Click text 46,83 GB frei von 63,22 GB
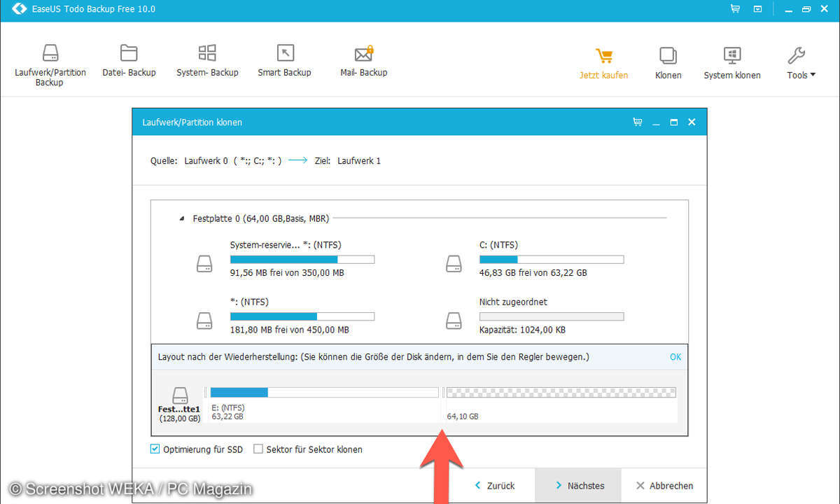Screen dimensions: 840x504 pos(533,273)
